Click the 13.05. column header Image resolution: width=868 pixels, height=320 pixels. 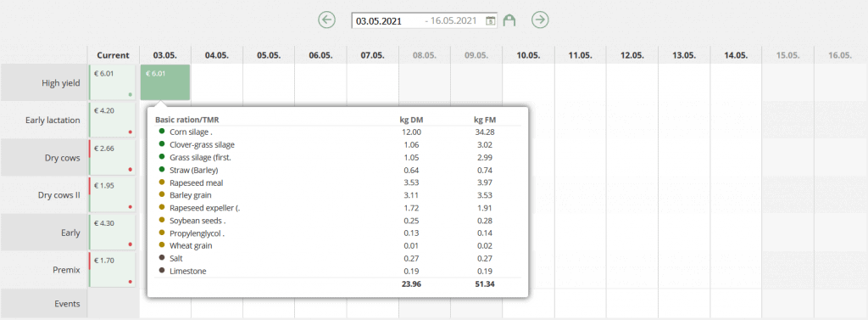(x=684, y=55)
